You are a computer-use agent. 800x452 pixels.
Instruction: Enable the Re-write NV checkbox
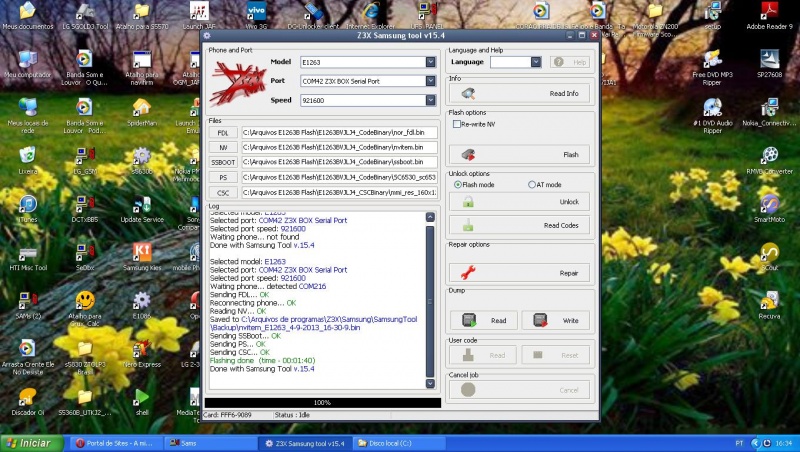tap(457, 124)
